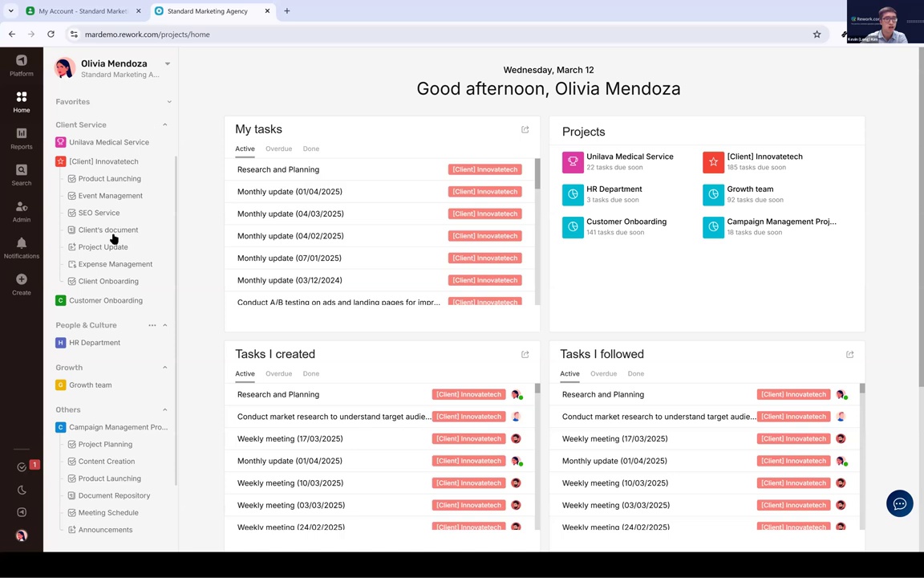Open the chat support bubble
Image resolution: width=924 pixels, height=578 pixels.
point(899,503)
